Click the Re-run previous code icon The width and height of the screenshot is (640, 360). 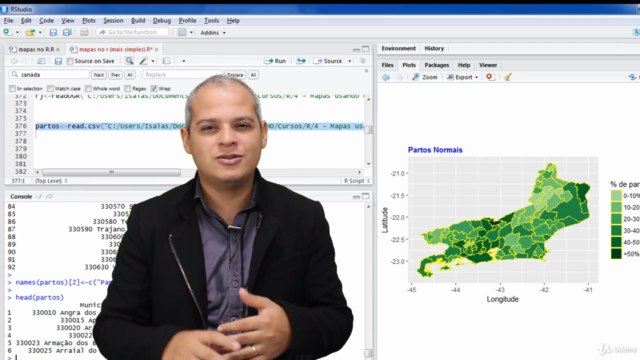301,61
